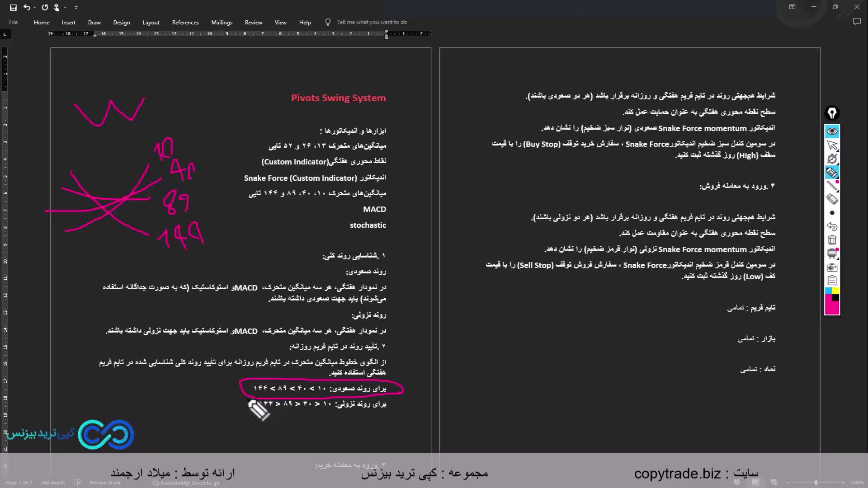This screenshot has width=868, height=488.
Task: Open the Customize Quick Access Toolbar menu
Action: pyautogui.click(x=76, y=7)
